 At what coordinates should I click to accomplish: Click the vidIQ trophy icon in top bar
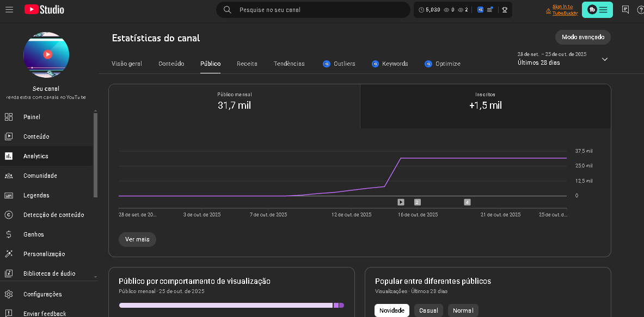click(x=505, y=10)
